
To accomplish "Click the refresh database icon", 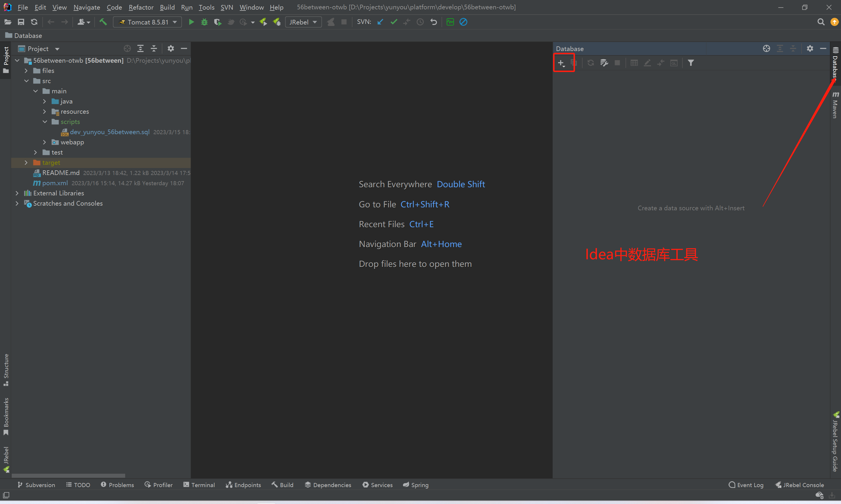I will click(590, 63).
